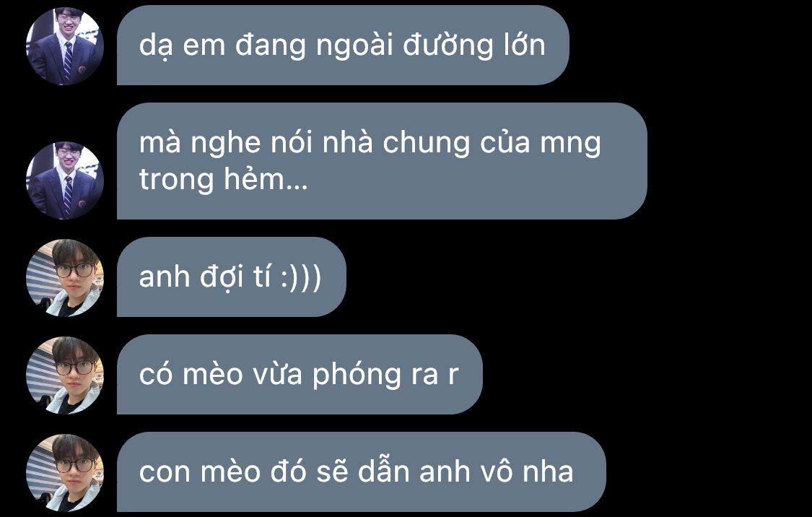The width and height of the screenshot is (812, 517).
Task: Tap the 'anh đợi tí :)))' message bubble
Action: point(232,277)
